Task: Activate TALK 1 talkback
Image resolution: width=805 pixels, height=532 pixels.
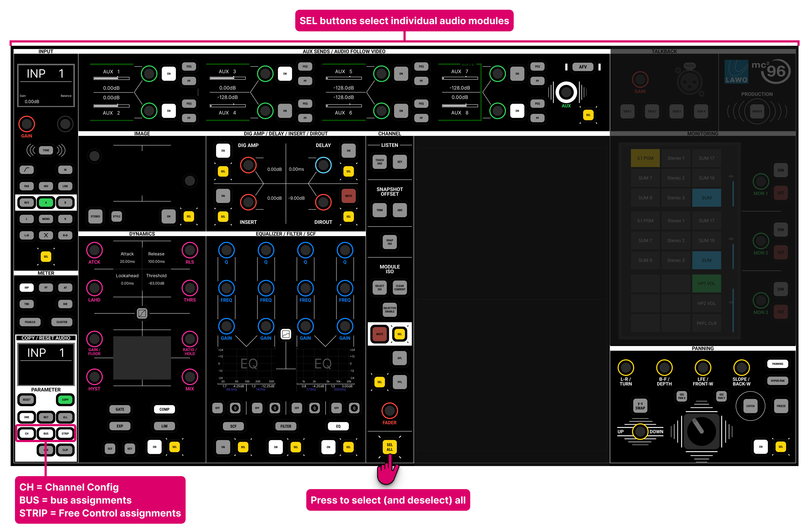Action: (628, 111)
